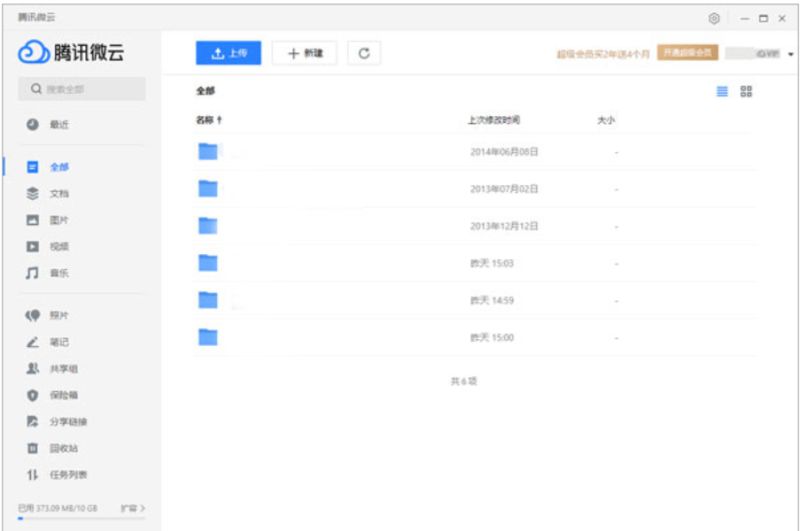Select folder modified 昨天 15:00
Image resolution: width=800 pixels, height=531 pixels.
click(x=474, y=338)
